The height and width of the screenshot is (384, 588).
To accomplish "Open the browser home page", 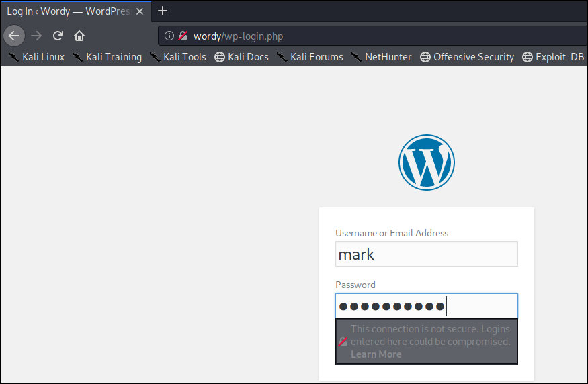I will pyautogui.click(x=79, y=36).
